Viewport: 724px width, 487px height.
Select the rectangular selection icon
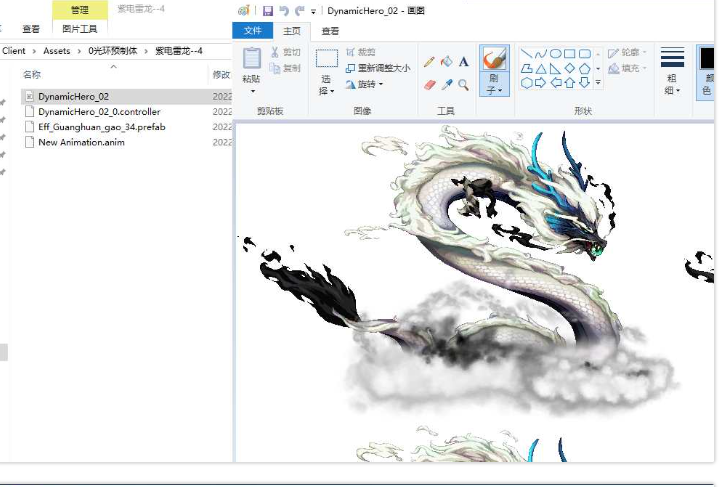pos(327,59)
